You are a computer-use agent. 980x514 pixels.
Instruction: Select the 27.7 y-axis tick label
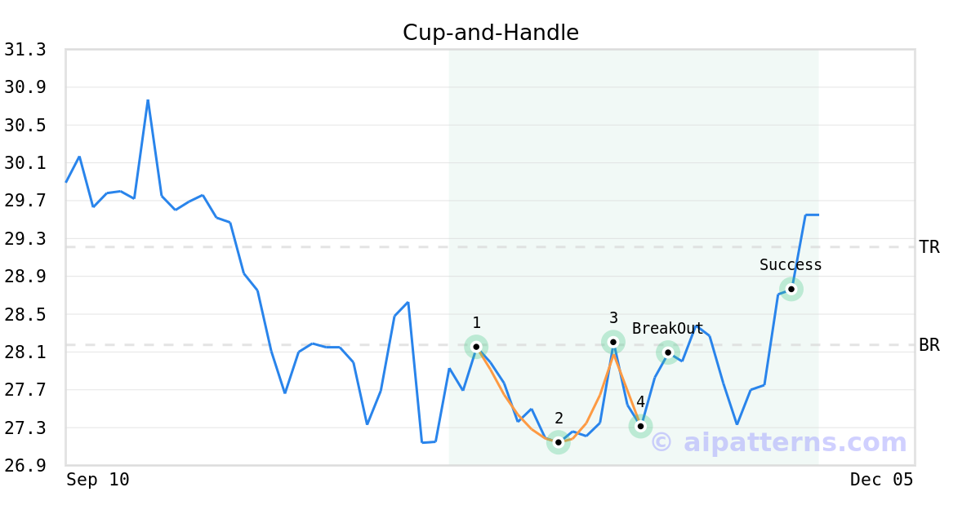[x=24, y=390]
